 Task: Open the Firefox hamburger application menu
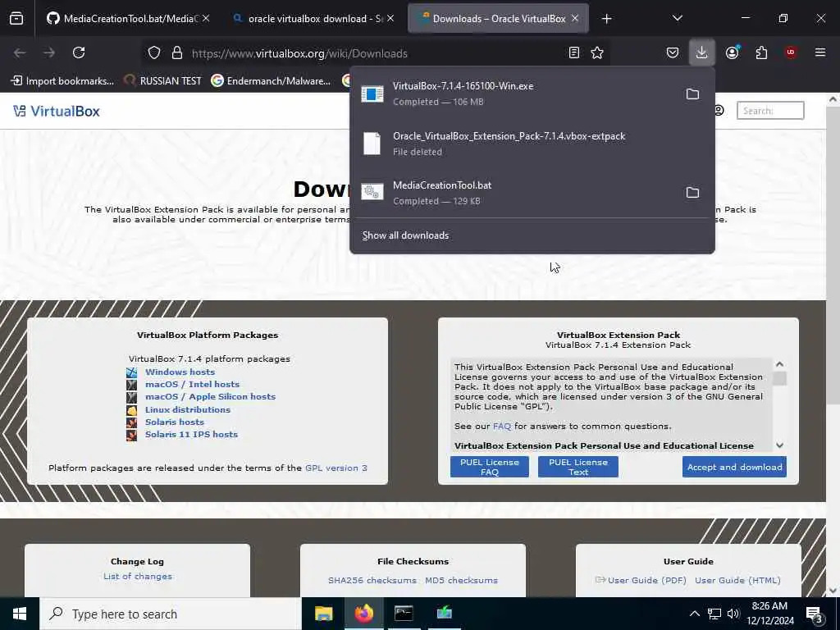click(x=819, y=52)
